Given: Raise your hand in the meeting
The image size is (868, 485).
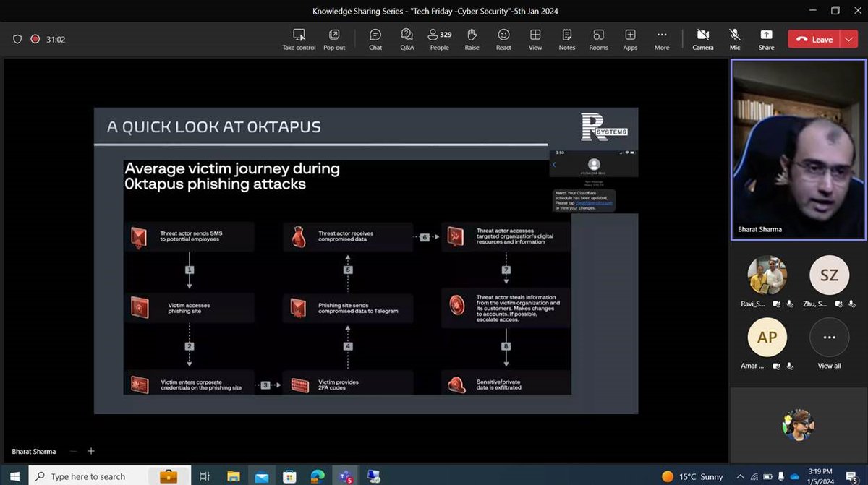Looking at the screenshot, I should coord(472,40).
